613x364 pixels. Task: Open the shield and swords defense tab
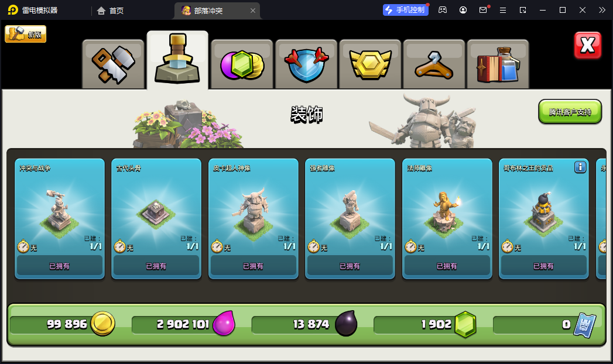point(306,64)
